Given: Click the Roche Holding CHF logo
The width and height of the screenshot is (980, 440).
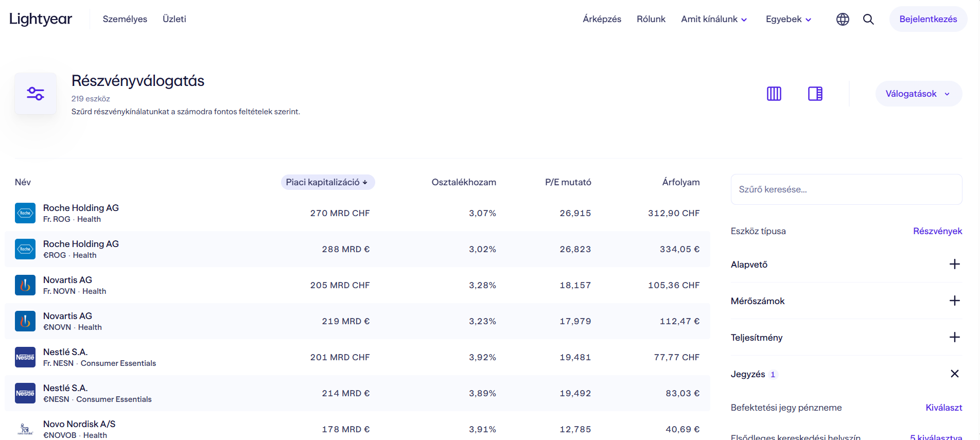Looking at the screenshot, I should click(x=25, y=213).
